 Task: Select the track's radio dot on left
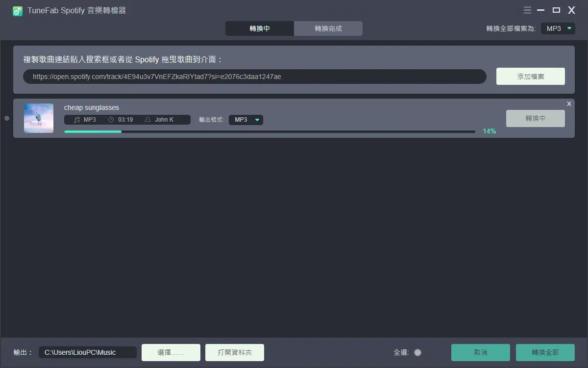point(7,118)
